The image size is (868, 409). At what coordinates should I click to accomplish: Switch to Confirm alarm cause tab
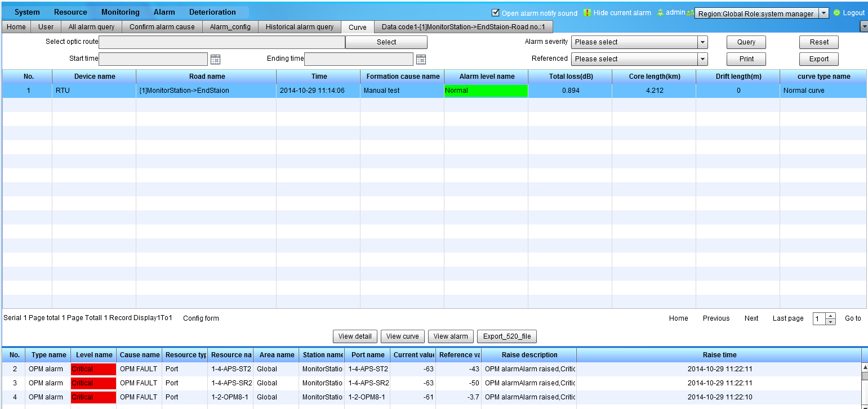[x=162, y=26]
